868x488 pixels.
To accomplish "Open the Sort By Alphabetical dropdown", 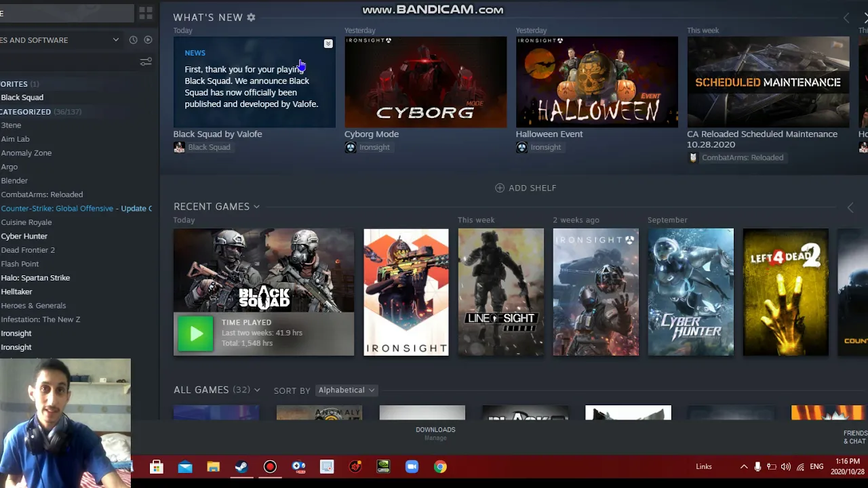I will [x=347, y=390].
